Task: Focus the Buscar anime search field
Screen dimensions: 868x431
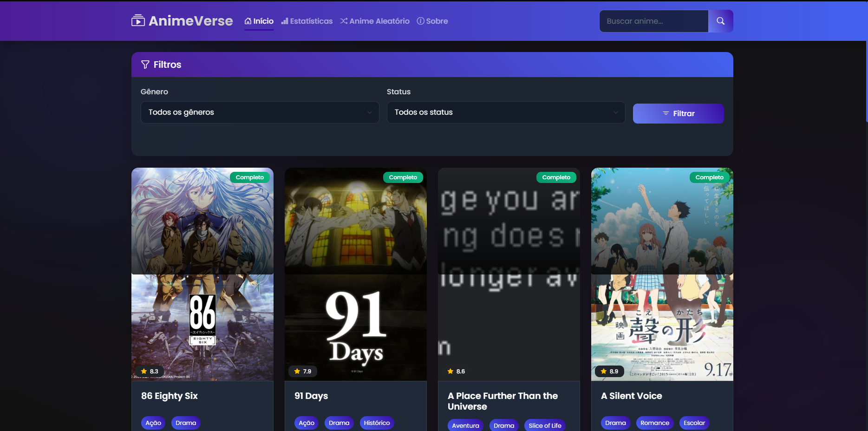Action: (x=653, y=21)
